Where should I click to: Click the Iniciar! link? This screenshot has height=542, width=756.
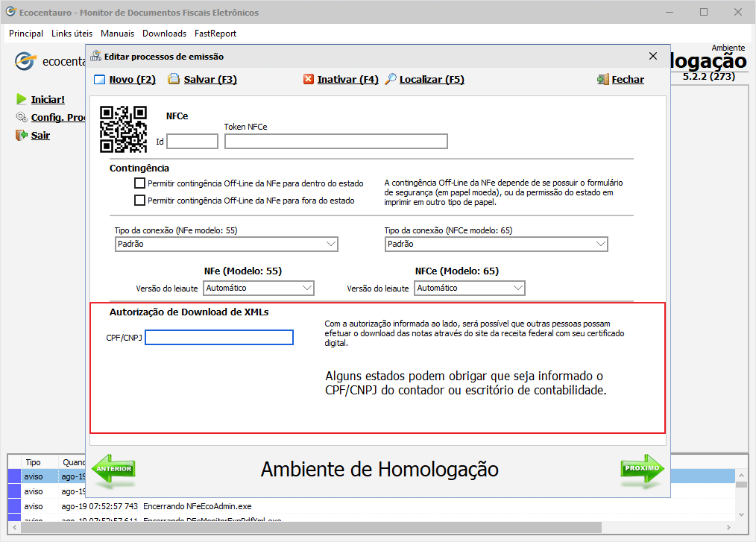coord(48,99)
